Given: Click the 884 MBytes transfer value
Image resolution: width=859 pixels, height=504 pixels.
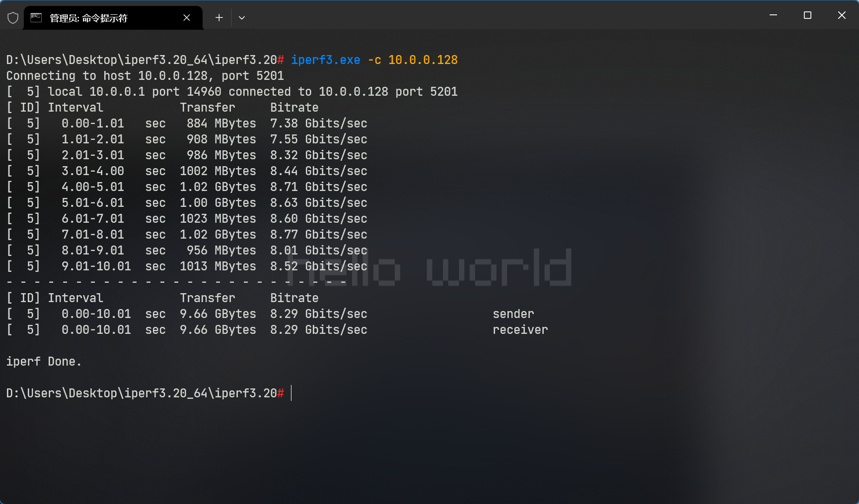Looking at the screenshot, I should tap(221, 124).
